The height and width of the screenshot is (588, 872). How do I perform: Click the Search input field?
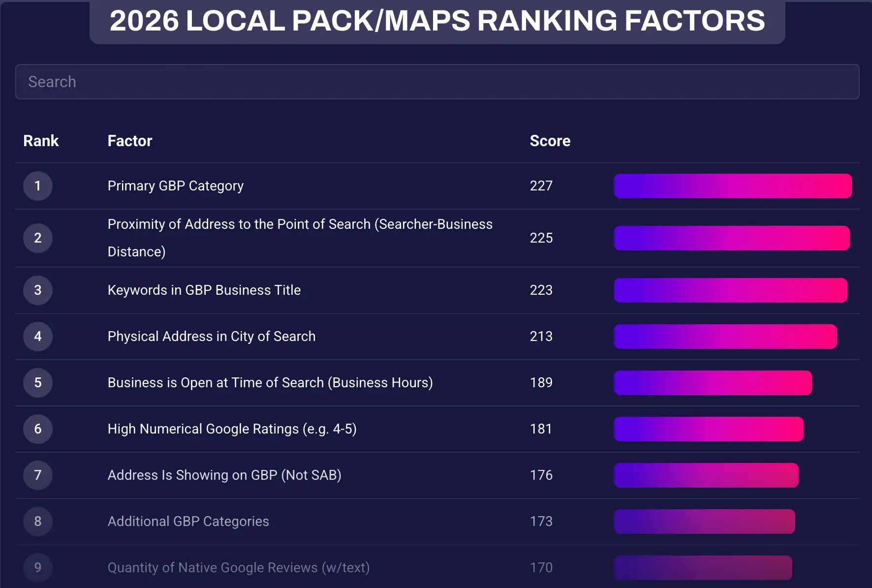[437, 82]
